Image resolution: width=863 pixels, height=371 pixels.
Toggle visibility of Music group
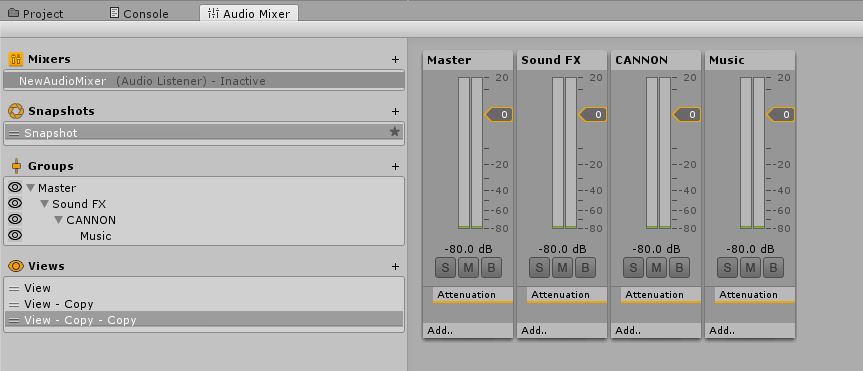(15, 235)
